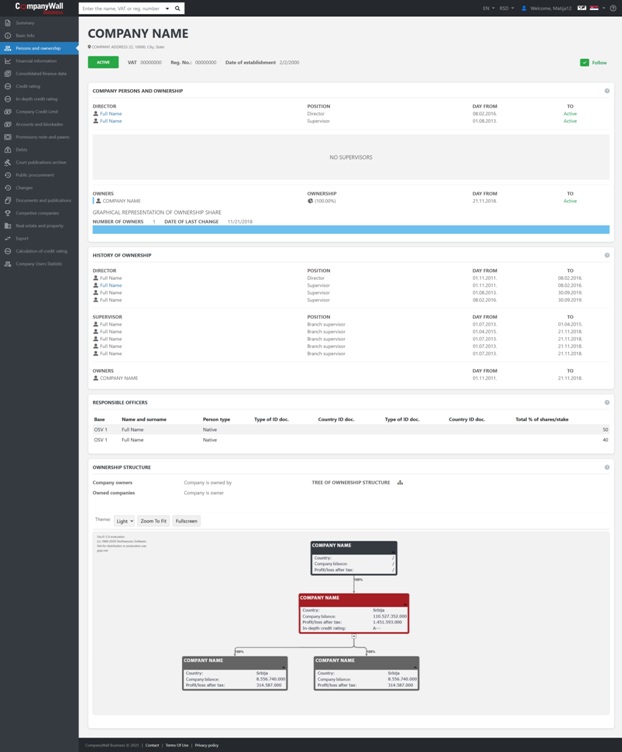Open Basic info in the sidebar
The width and height of the screenshot is (622, 752).
point(25,35)
